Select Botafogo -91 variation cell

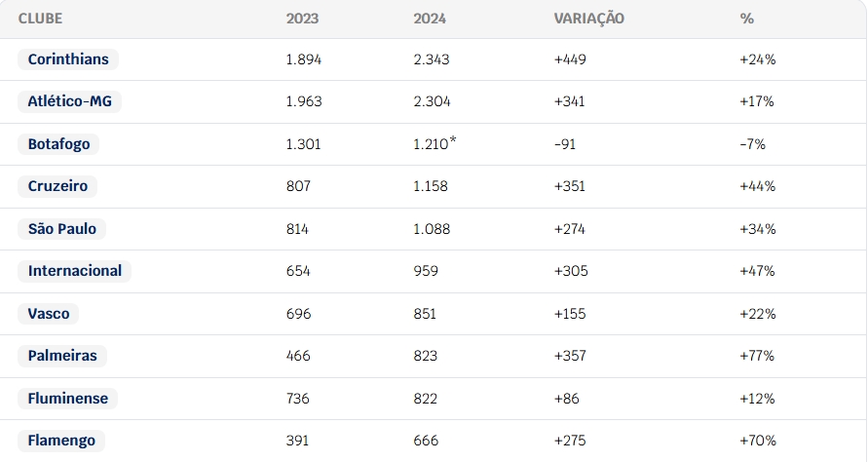[565, 144]
